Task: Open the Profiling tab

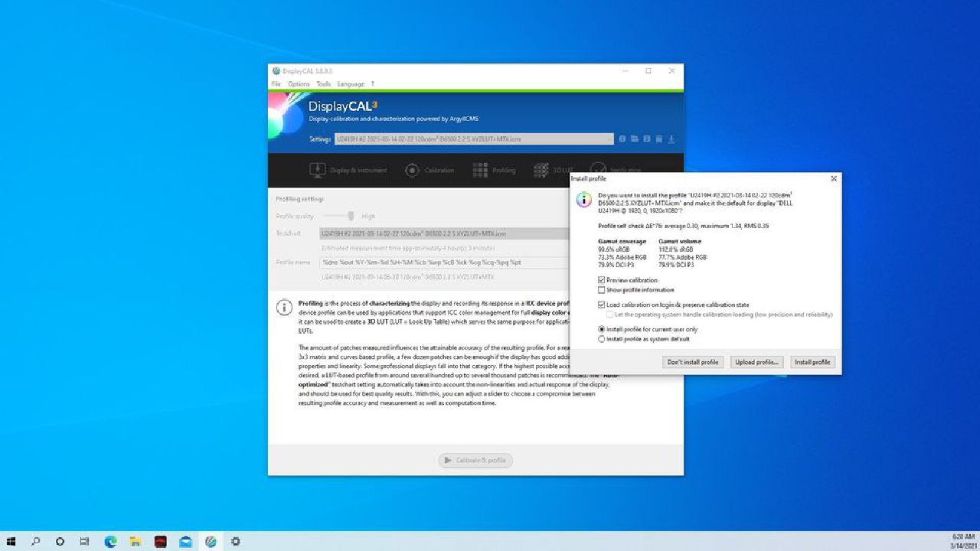Action: pyautogui.click(x=494, y=170)
